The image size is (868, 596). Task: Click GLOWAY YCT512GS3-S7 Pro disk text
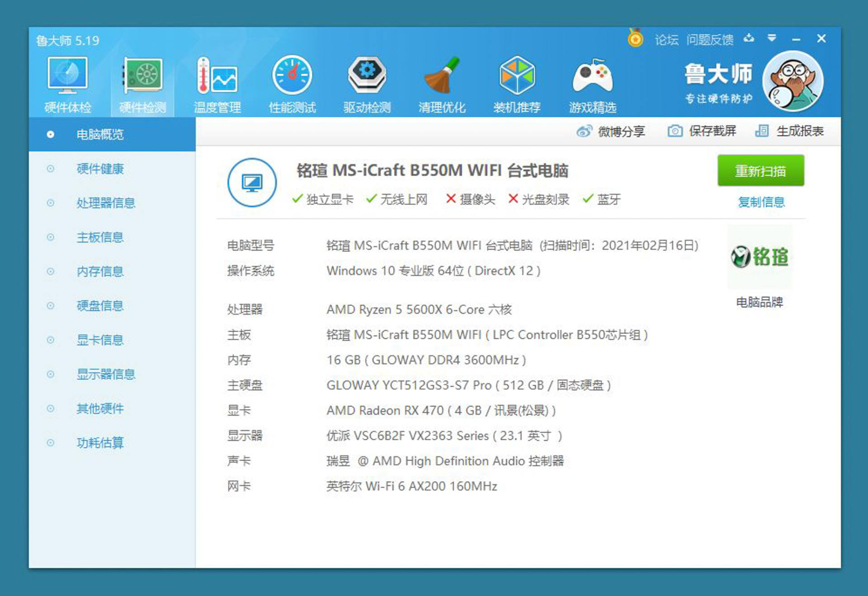click(469, 385)
